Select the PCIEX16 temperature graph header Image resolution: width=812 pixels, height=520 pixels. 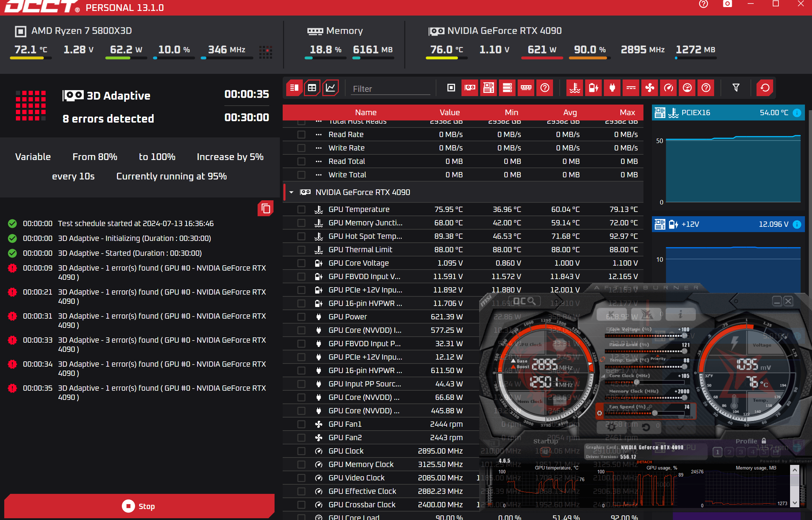point(728,113)
